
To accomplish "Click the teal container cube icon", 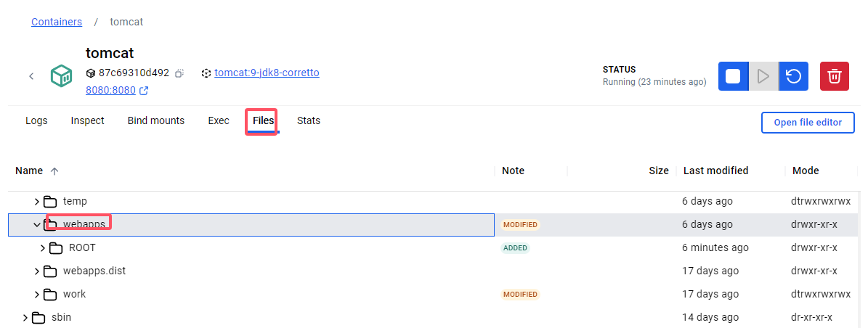I will coord(61,76).
